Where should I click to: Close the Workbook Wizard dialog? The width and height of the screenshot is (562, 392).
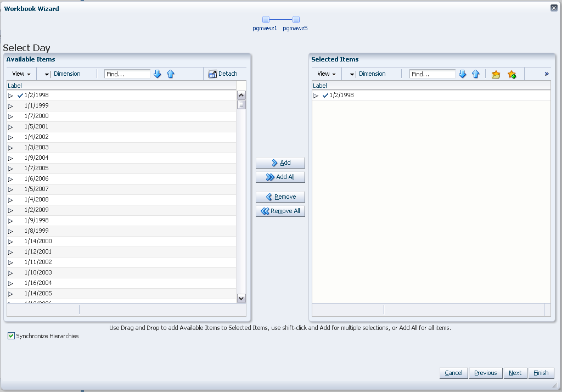[554, 8]
